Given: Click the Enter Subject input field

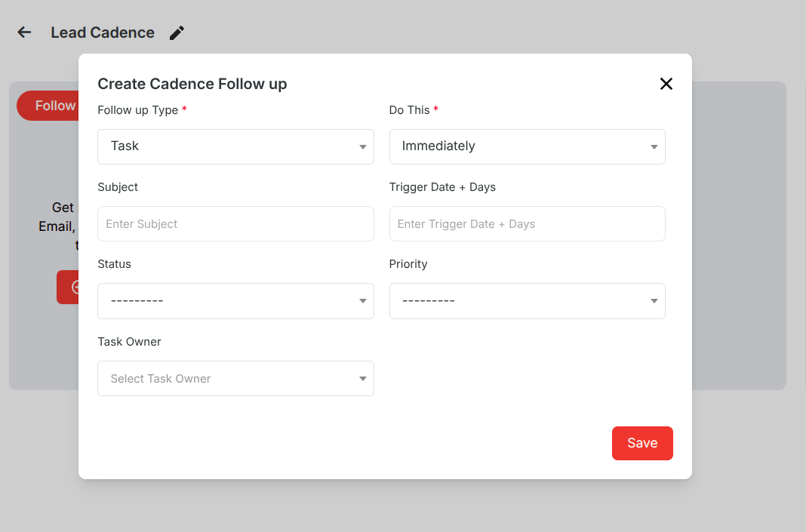Looking at the screenshot, I should (235, 223).
